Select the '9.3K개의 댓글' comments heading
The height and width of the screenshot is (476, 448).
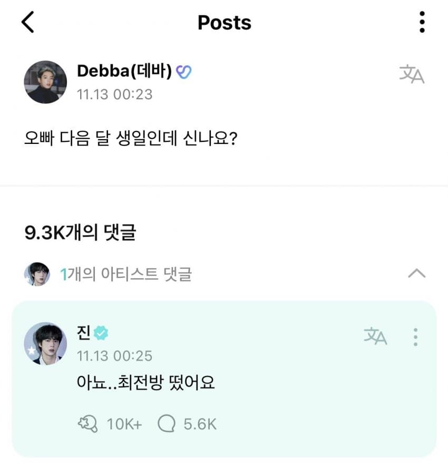[80, 232]
